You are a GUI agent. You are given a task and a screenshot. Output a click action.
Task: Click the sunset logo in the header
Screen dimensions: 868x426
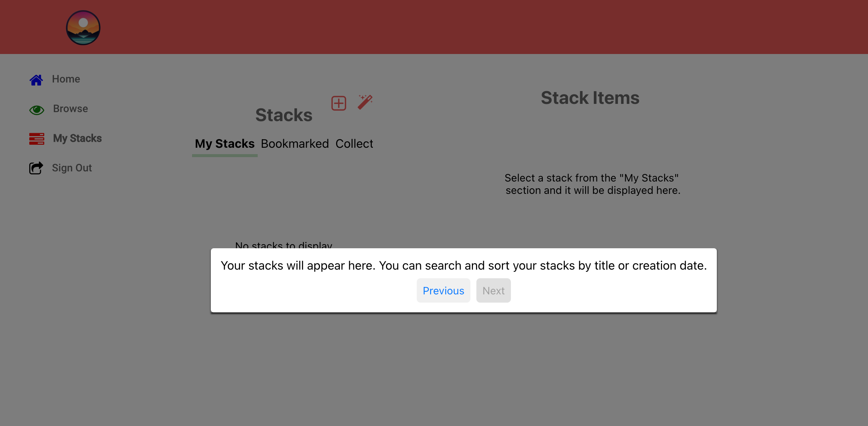[x=83, y=27]
